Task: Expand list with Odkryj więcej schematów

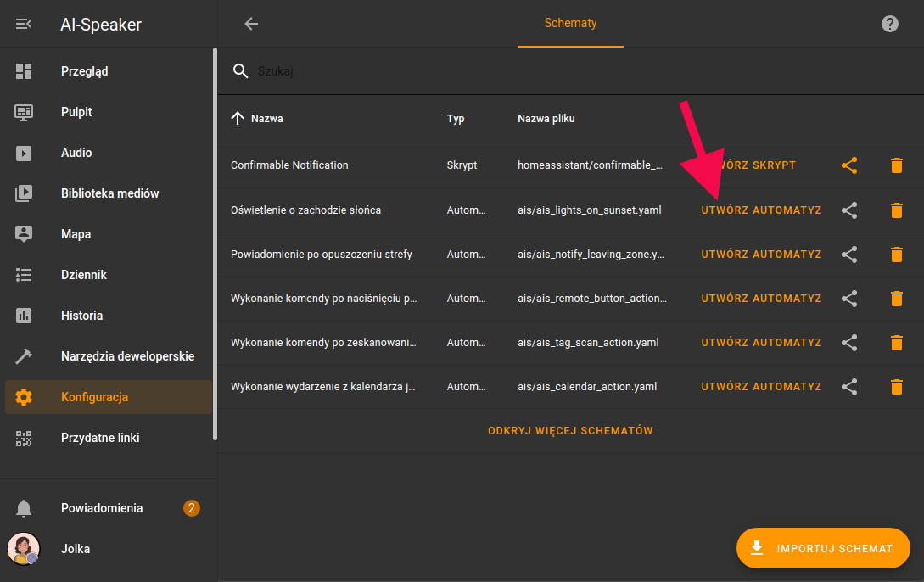Action: click(x=570, y=431)
